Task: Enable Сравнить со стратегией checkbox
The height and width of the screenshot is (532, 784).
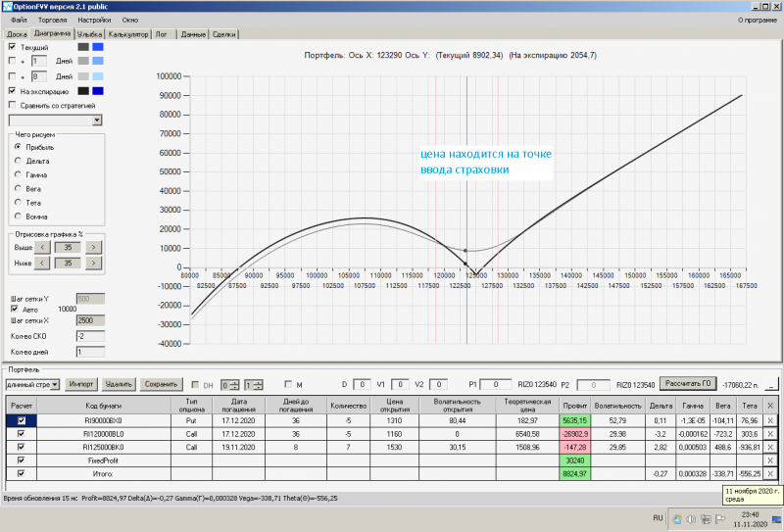Action: [x=12, y=105]
